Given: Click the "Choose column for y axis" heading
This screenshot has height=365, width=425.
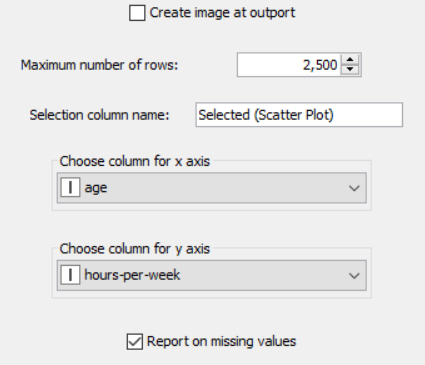Looking at the screenshot, I should [x=135, y=249].
